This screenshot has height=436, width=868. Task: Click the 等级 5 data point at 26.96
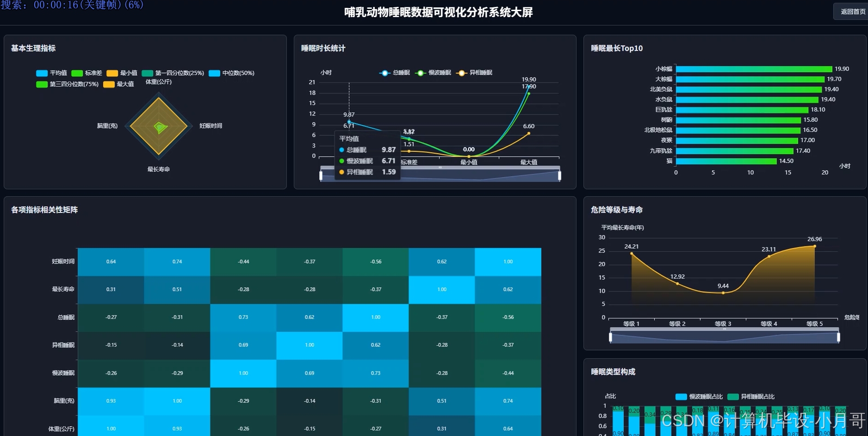[x=815, y=246]
